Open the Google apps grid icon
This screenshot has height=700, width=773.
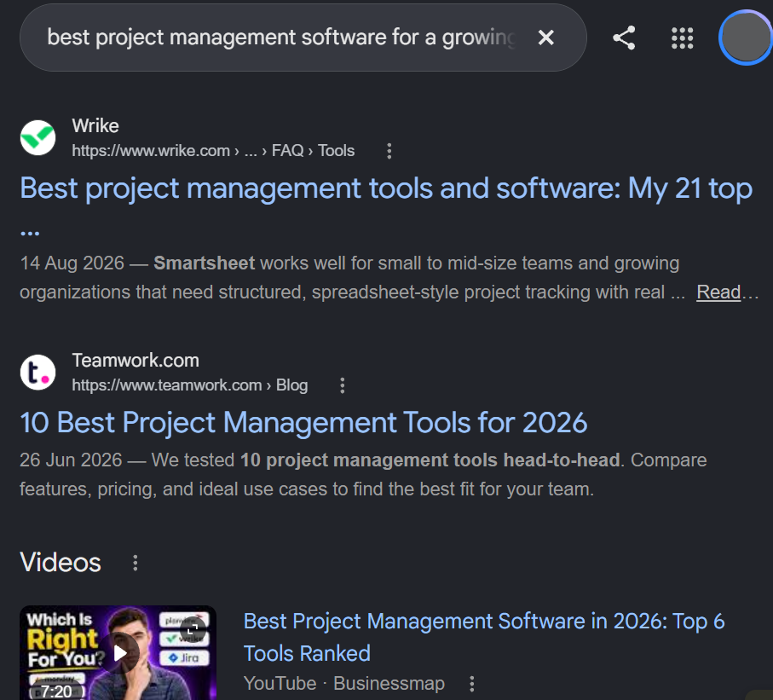click(683, 38)
